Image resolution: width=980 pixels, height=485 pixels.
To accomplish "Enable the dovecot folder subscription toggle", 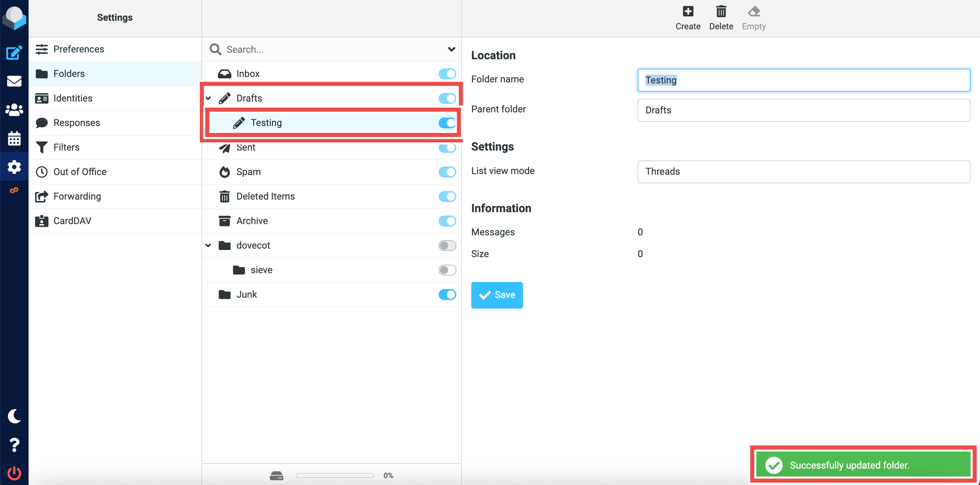I will (x=447, y=246).
